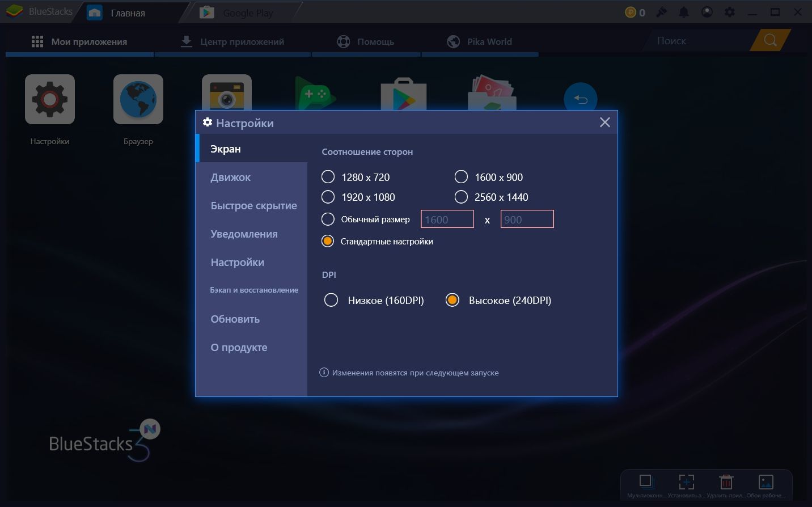Open the Экран settings section

tap(251, 149)
